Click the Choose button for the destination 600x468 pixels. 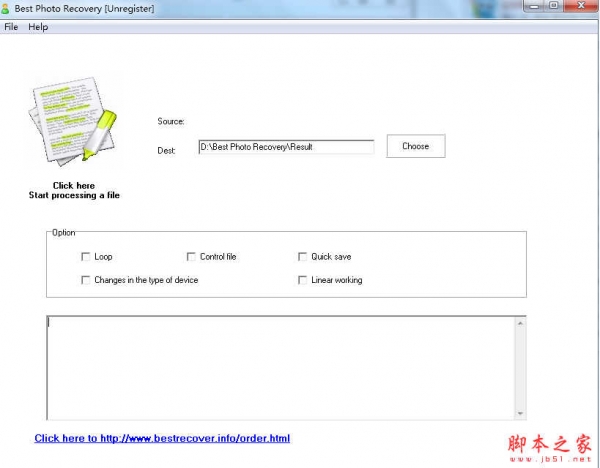point(416,146)
